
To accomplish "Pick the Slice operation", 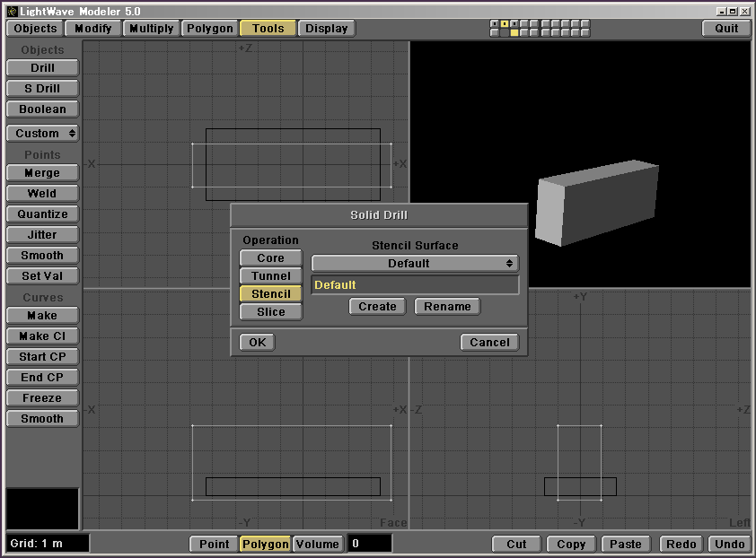I will [270, 312].
